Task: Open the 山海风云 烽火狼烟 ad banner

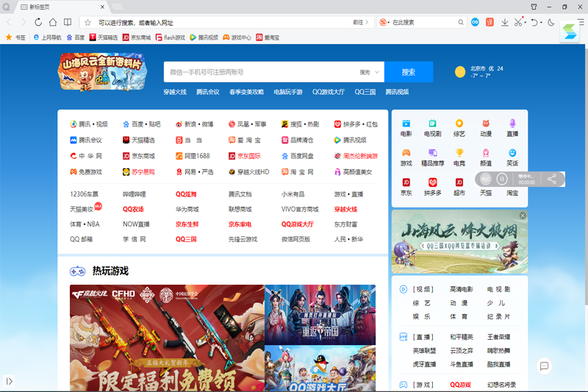Action: pyautogui.click(x=459, y=241)
